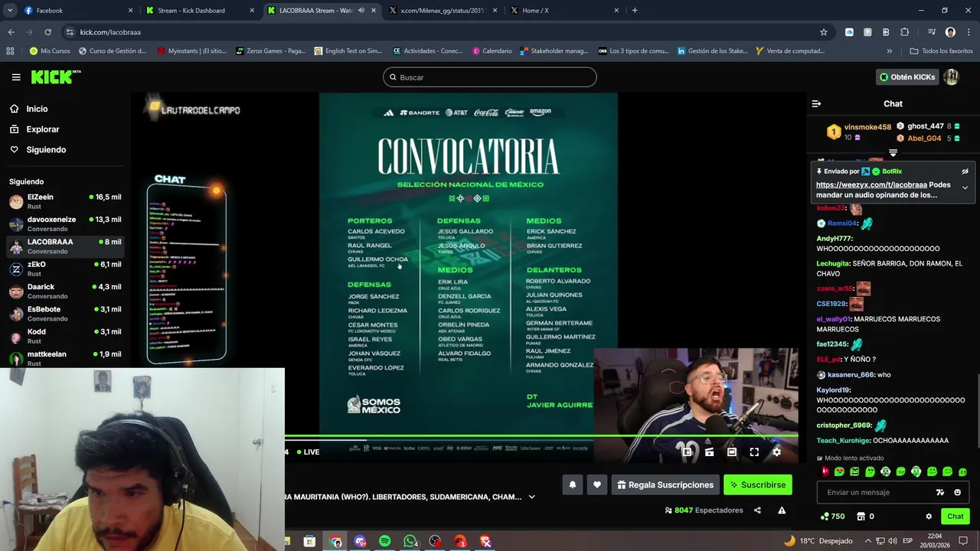Image resolution: width=980 pixels, height=551 pixels.
Task: Share the stream via share icon
Action: [x=757, y=510]
